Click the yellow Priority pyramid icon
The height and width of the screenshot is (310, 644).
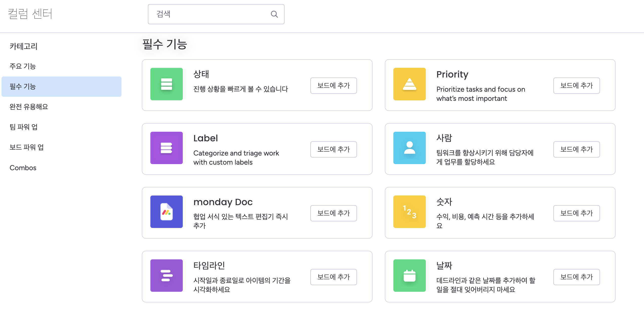(409, 84)
